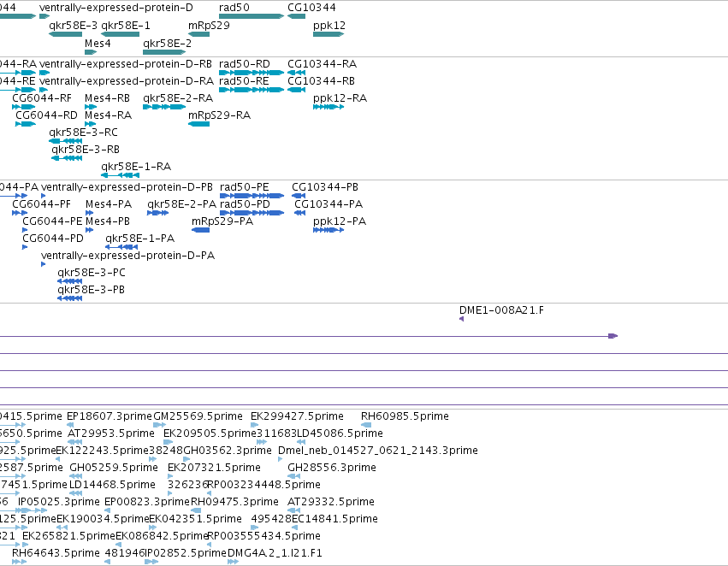Image resolution: width=728 pixels, height=566 pixels.
Task: Click transcript mRpS29-RA label
Action: click(x=219, y=115)
